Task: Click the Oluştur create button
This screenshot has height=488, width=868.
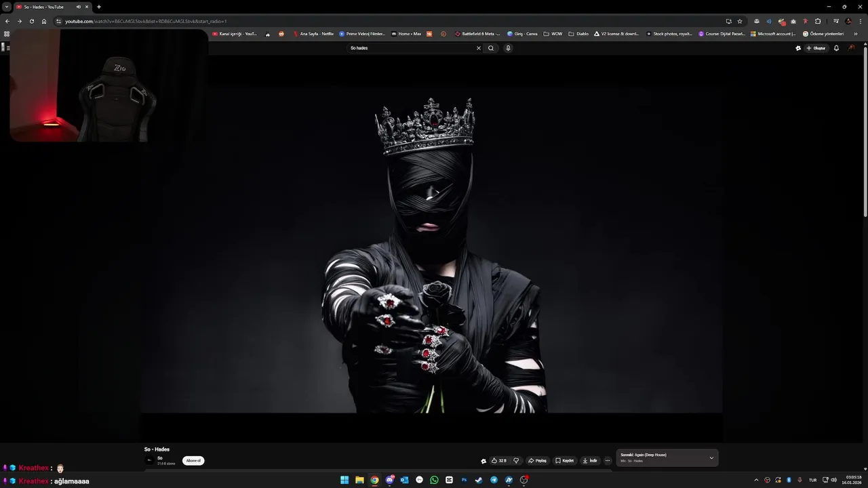Action: 816,48
